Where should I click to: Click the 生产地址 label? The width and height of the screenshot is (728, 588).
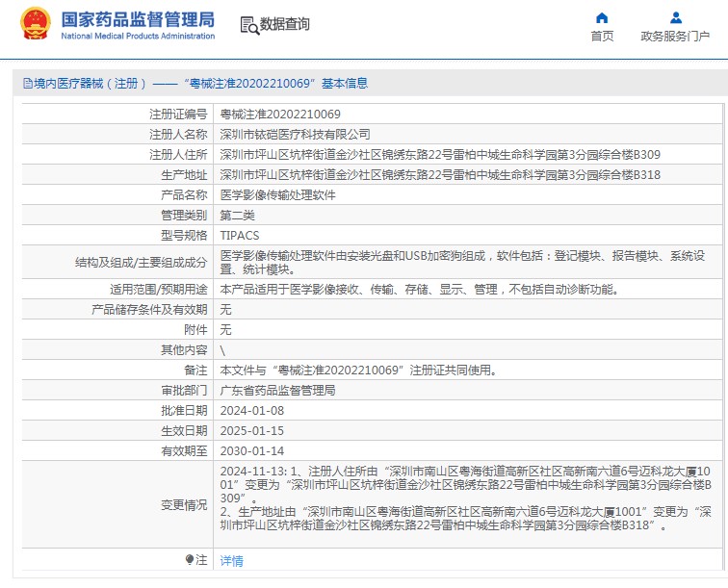click(184, 175)
